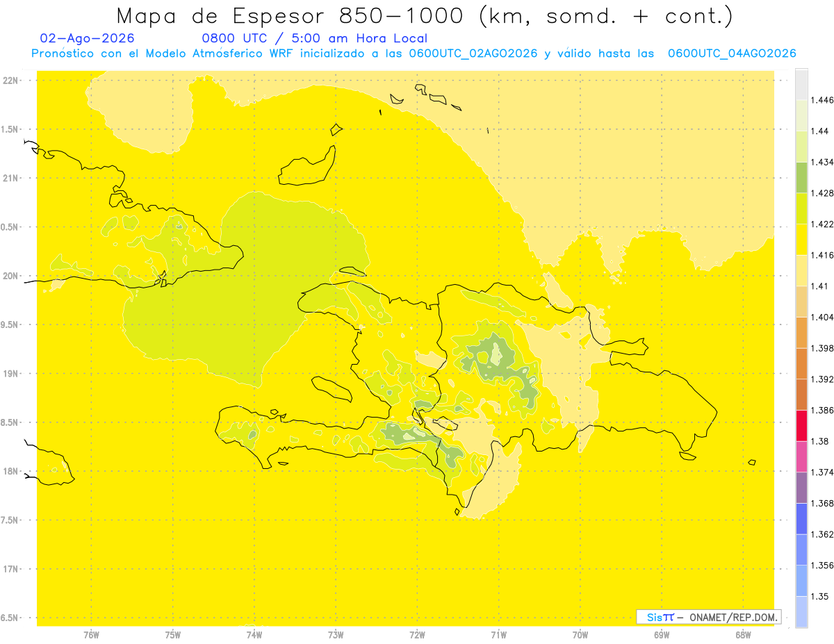Click the colorbar value '1.41'
Image resolution: width=834 pixels, height=644 pixels.
point(819,286)
